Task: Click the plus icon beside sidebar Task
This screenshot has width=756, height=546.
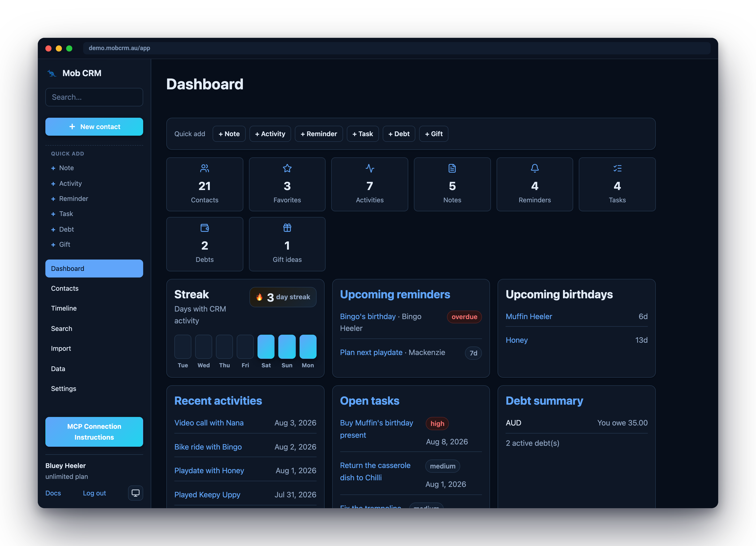Action: [53, 214]
